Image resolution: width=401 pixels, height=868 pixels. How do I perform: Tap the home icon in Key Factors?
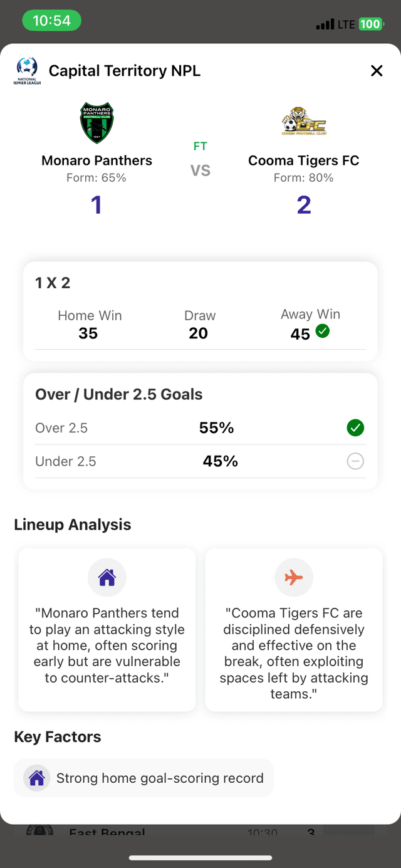coord(37,778)
